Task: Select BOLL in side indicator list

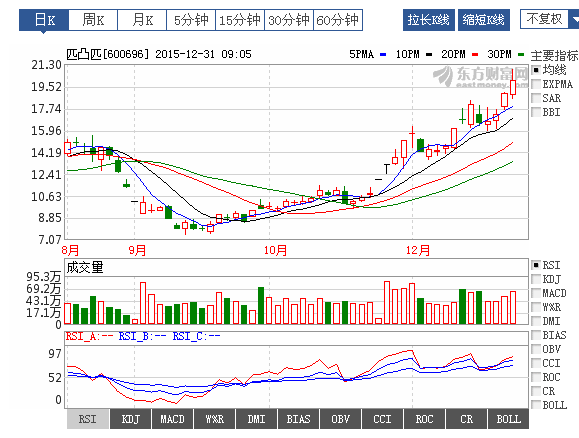Action: pyautogui.click(x=537, y=405)
